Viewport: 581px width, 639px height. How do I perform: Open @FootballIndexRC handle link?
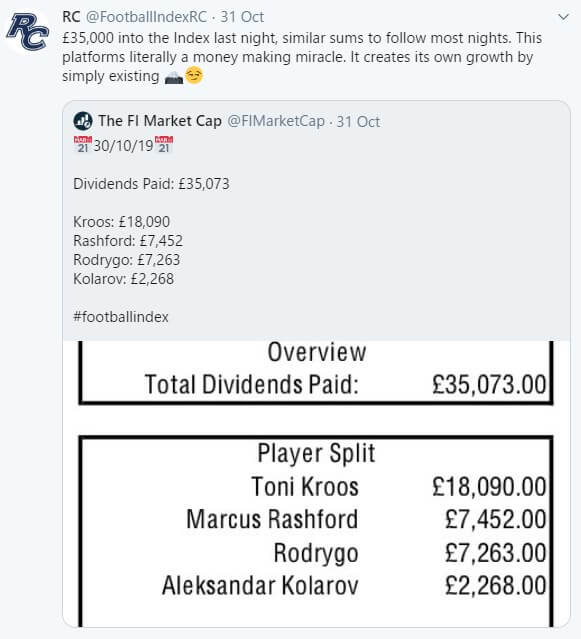point(147,17)
